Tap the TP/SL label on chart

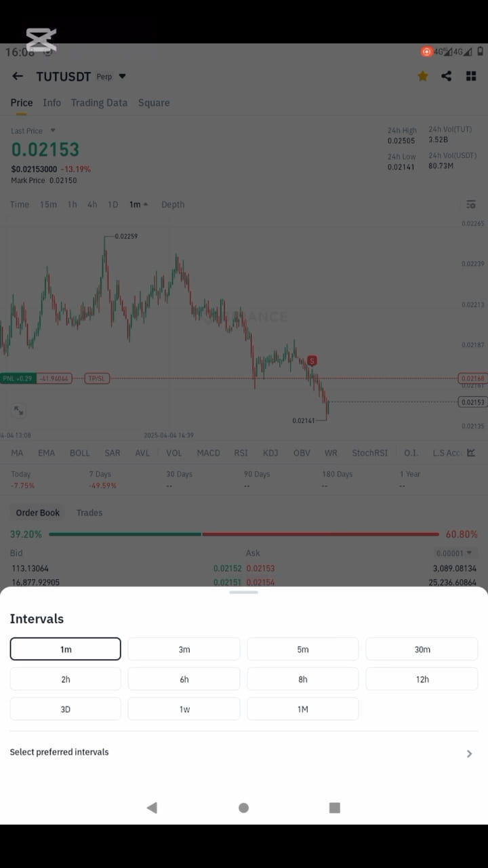(97, 378)
